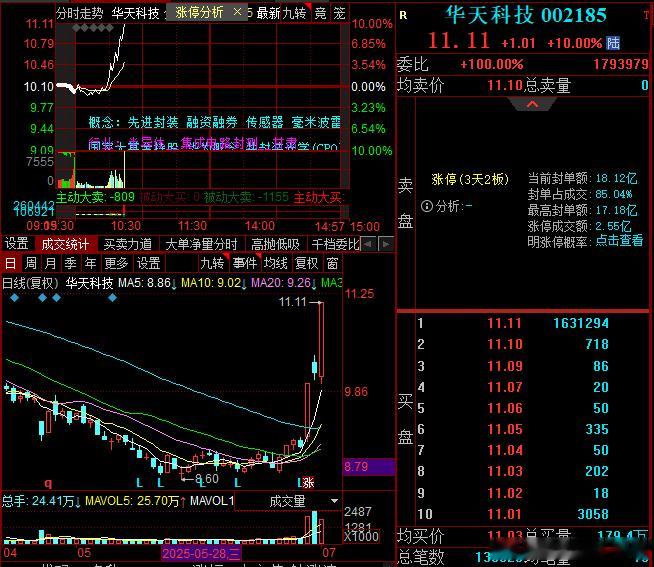This screenshot has height=567, width=654.
Task: Select the 笼 tab
Action: tap(339, 13)
